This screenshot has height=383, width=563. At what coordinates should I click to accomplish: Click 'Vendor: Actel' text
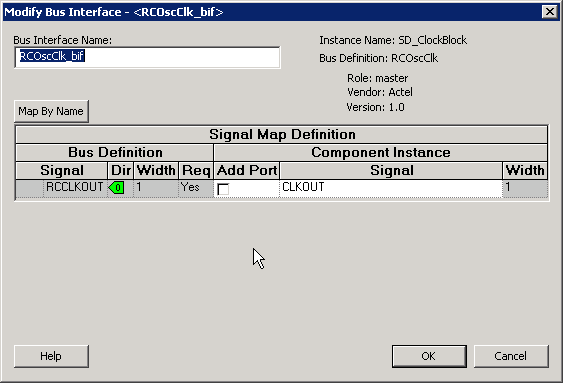coord(380,93)
